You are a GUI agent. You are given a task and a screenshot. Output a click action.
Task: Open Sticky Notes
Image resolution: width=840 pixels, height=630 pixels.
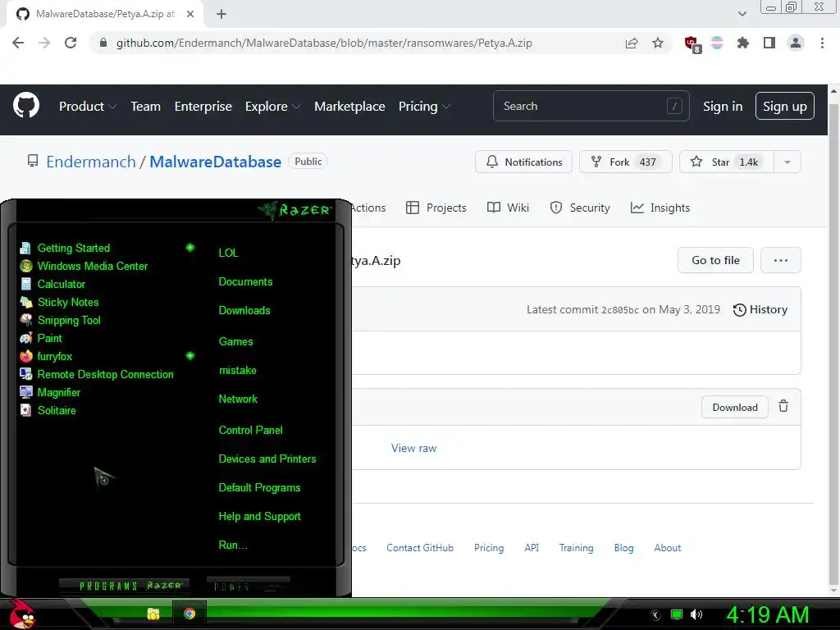[x=59, y=302]
